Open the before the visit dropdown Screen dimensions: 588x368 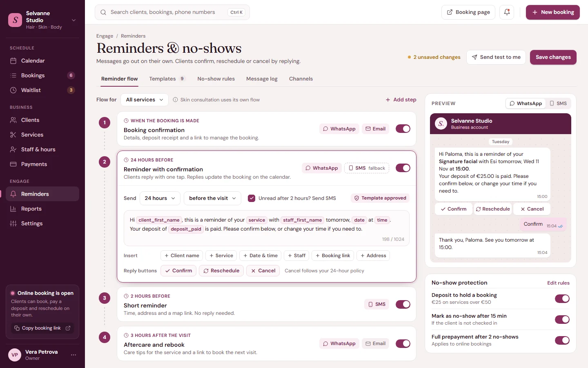212,198
